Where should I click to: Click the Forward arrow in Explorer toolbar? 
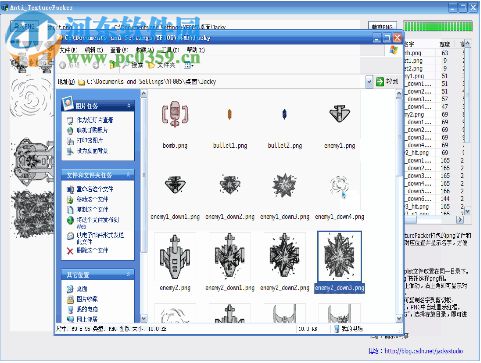(96, 66)
